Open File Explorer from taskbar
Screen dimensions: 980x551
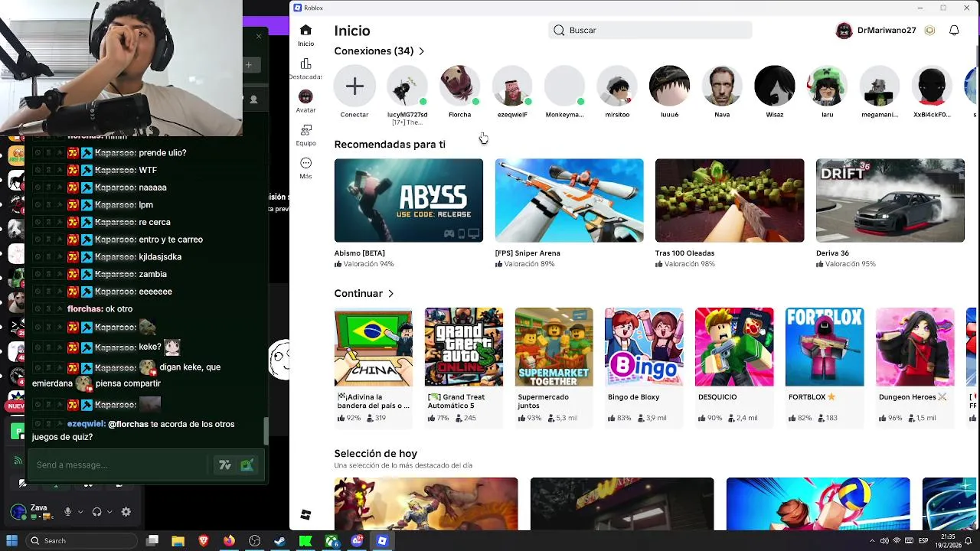tap(178, 541)
